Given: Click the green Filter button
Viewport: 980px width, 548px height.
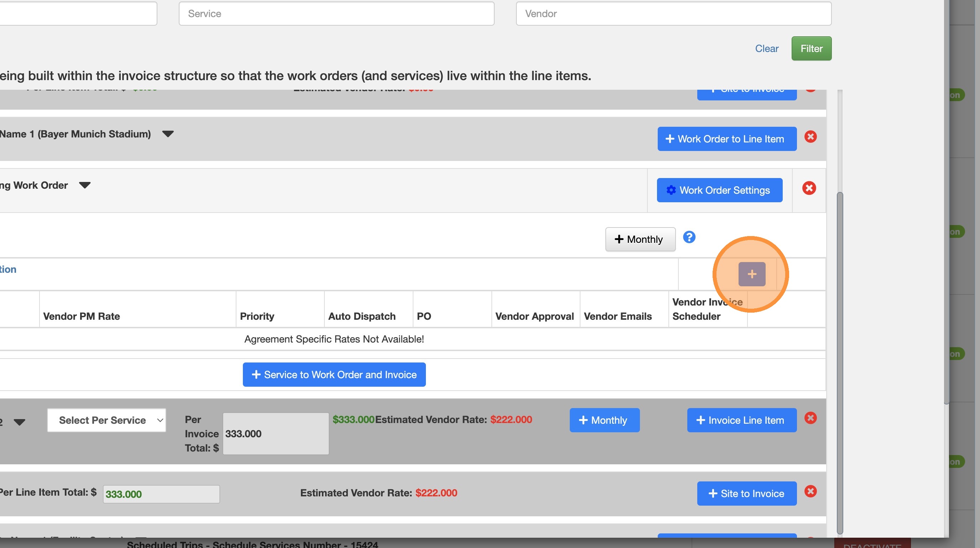Looking at the screenshot, I should point(811,49).
